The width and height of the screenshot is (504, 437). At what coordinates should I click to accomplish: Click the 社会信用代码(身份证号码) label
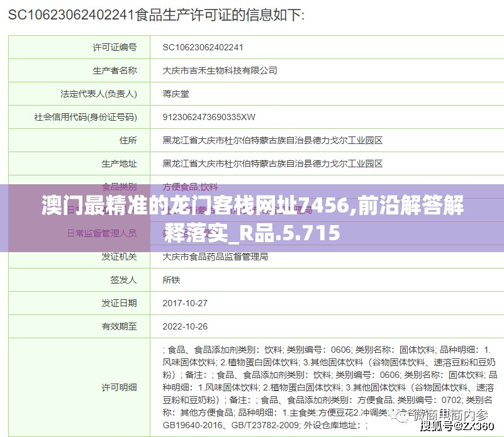[86, 117]
